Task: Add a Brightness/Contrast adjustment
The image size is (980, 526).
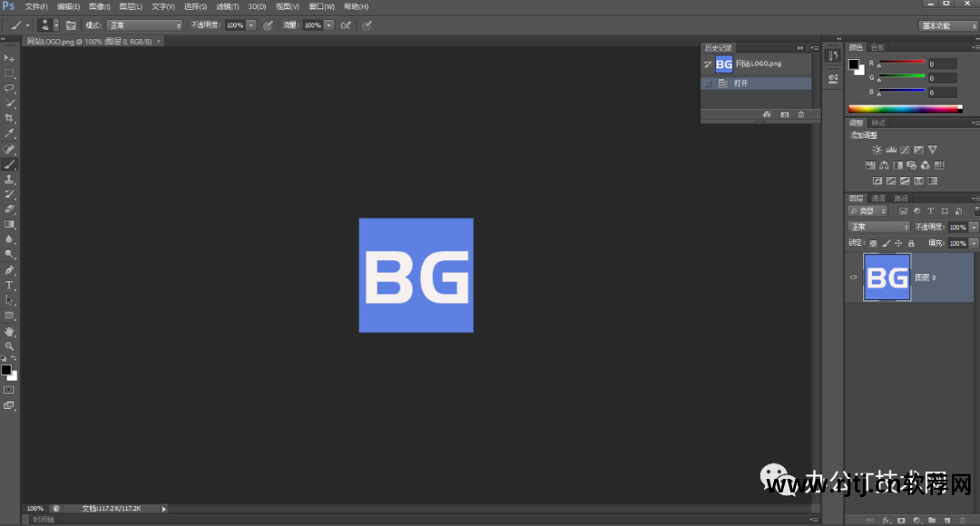Action: pyautogui.click(x=877, y=150)
